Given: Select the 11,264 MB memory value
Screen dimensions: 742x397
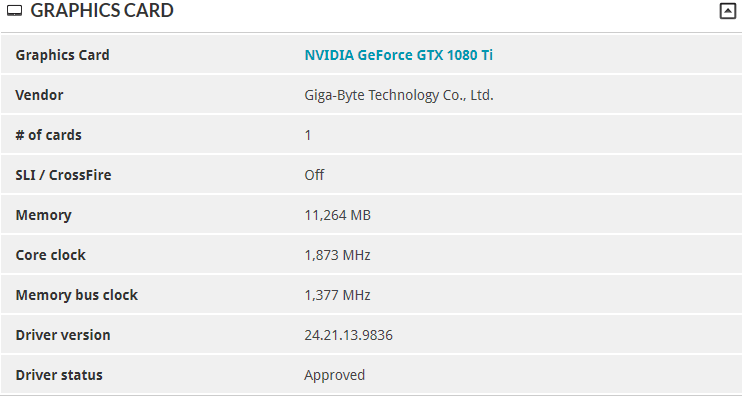Looking at the screenshot, I should [x=337, y=215].
